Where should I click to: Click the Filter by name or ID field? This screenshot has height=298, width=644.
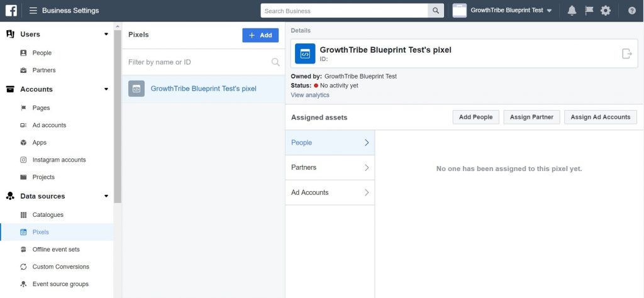pyautogui.click(x=198, y=62)
